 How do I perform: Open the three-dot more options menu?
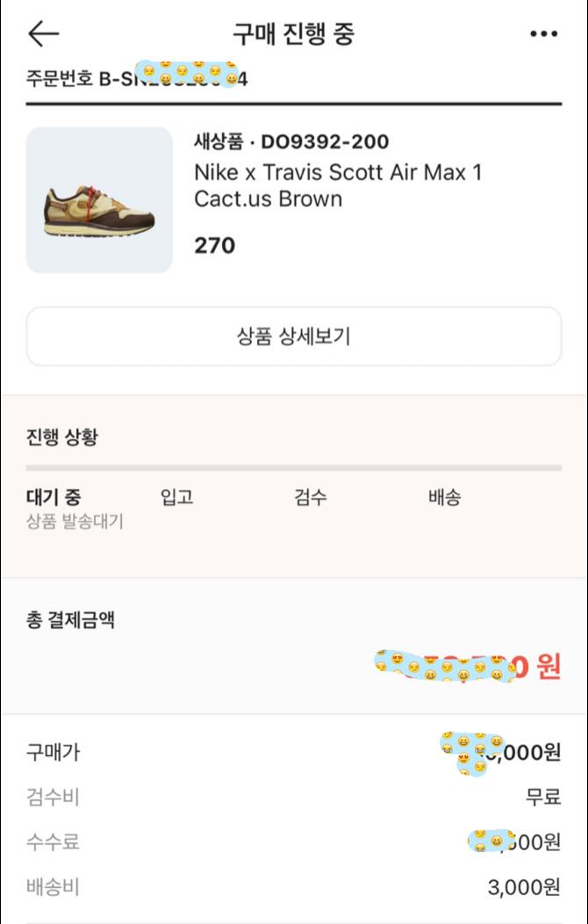[543, 34]
